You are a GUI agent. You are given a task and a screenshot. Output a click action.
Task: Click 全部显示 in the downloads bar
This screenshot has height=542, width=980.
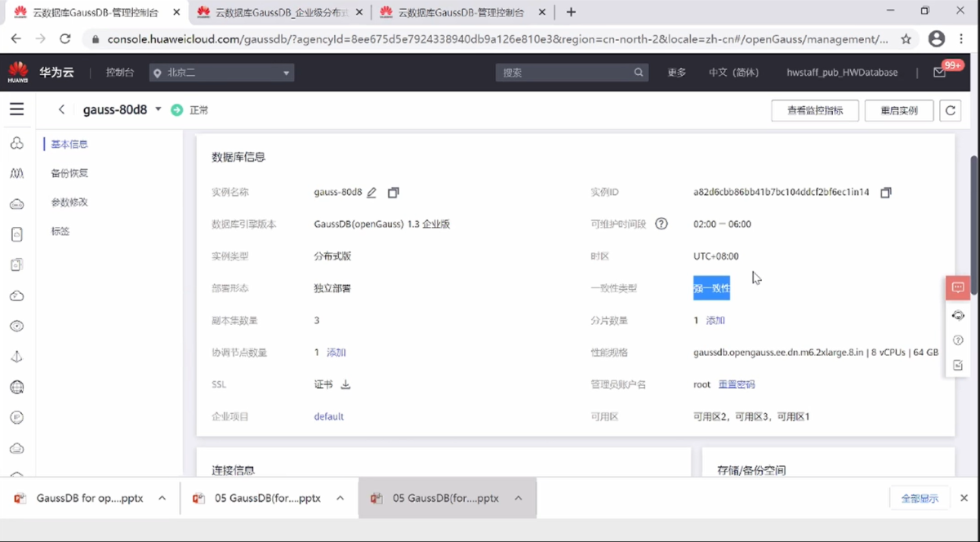(920, 499)
